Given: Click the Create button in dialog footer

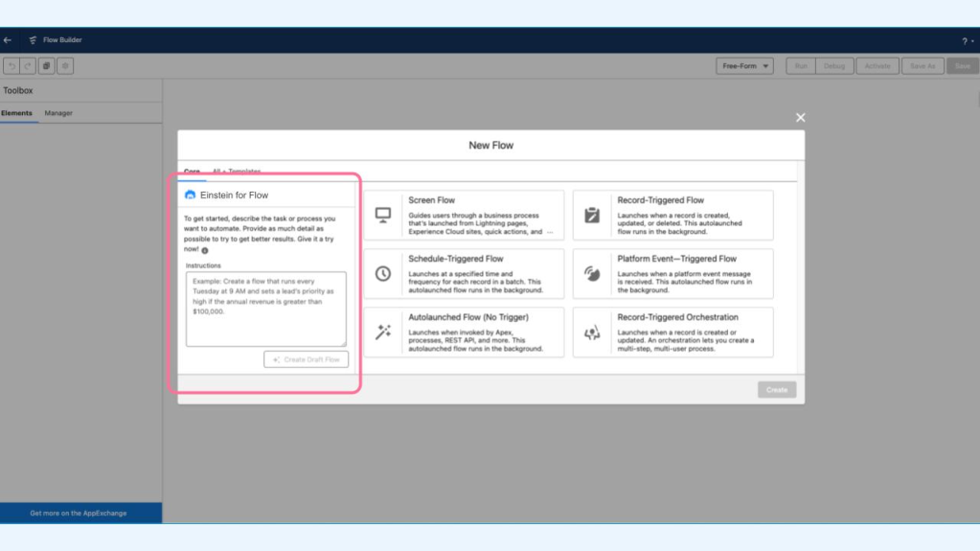Looking at the screenshot, I should point(777,390).
